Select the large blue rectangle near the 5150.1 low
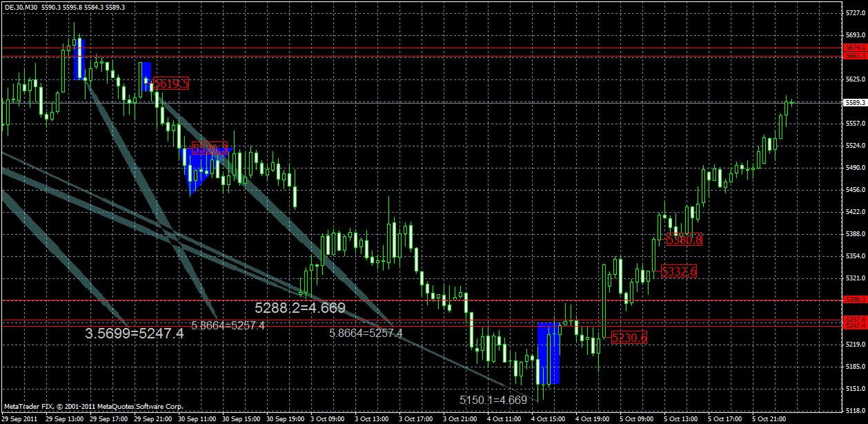The height and width of the screenshot is (424, 868). coord(549,353)
